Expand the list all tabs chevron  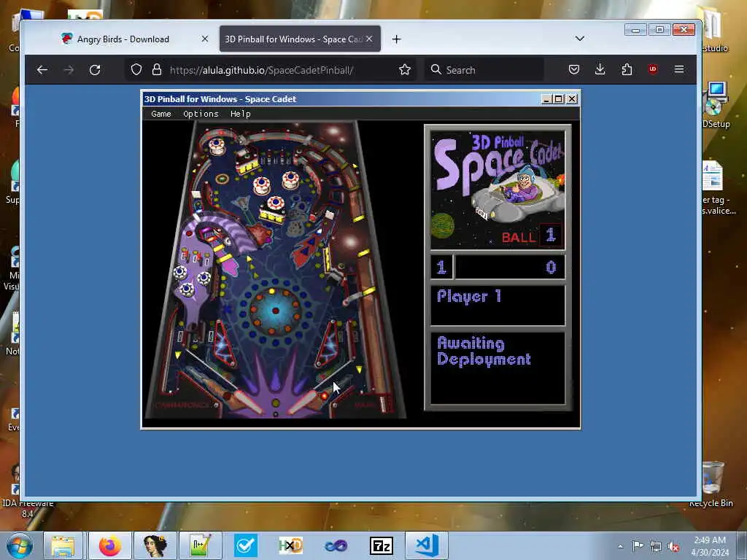coord(580,39)
